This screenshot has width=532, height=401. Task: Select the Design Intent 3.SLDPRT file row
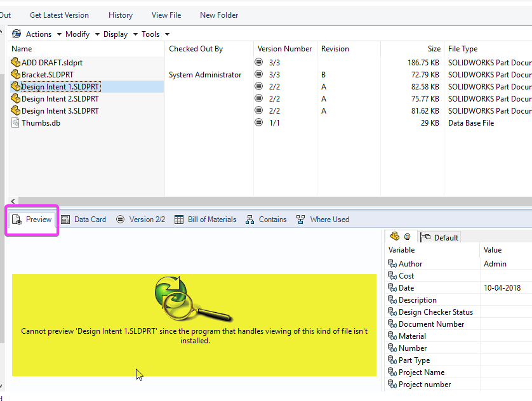click(87, 111)
